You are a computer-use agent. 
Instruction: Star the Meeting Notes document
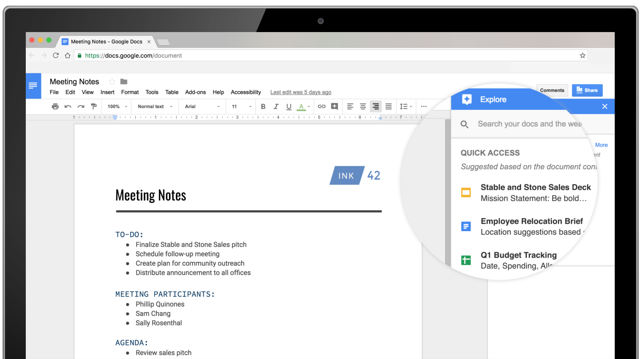point(112,82)
